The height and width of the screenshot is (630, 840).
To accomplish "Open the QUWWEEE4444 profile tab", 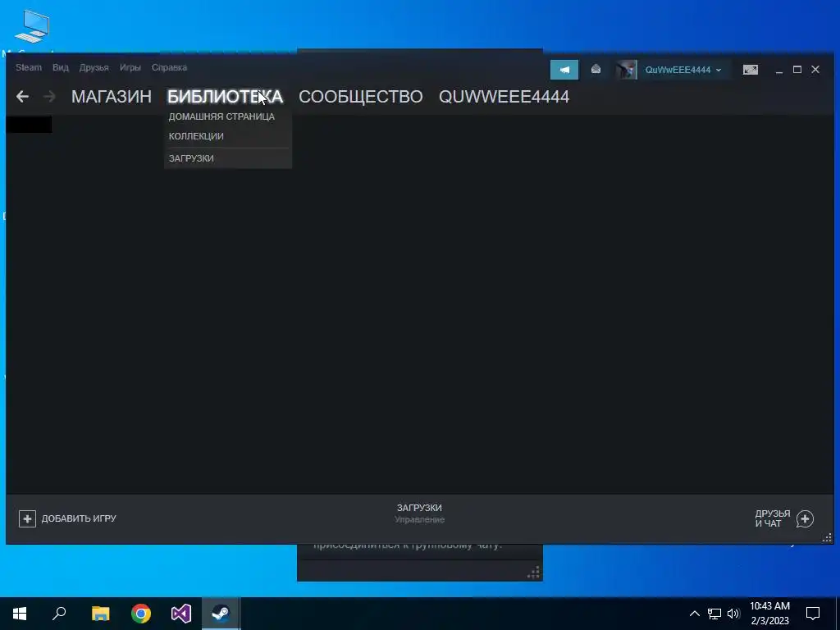I will click(504, 97).
